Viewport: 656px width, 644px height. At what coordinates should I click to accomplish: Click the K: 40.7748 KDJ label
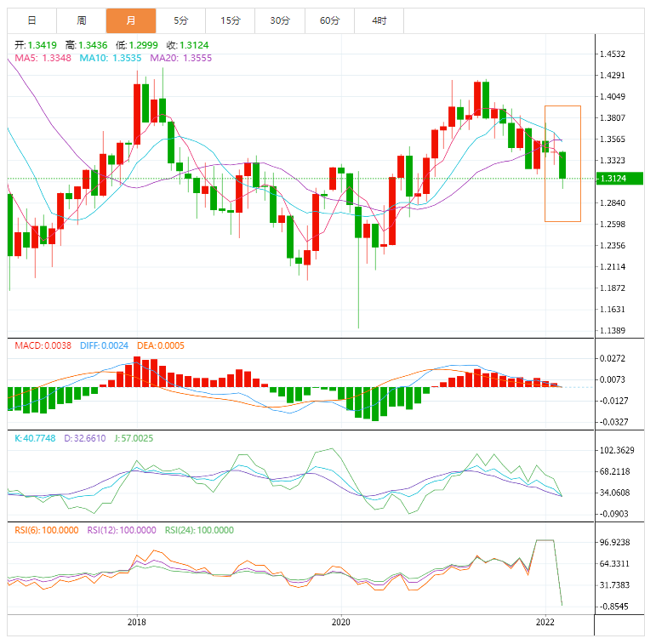[x=35, y=438]
